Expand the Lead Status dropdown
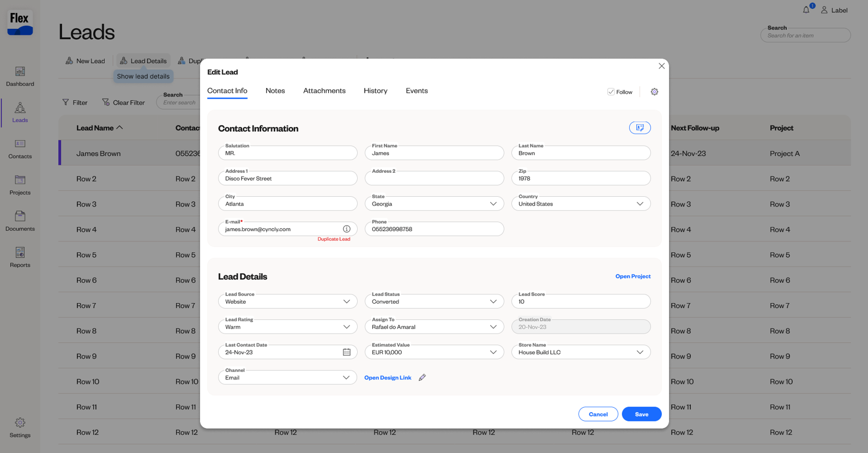This screenshot has height=453, width=868. [493, 301]
